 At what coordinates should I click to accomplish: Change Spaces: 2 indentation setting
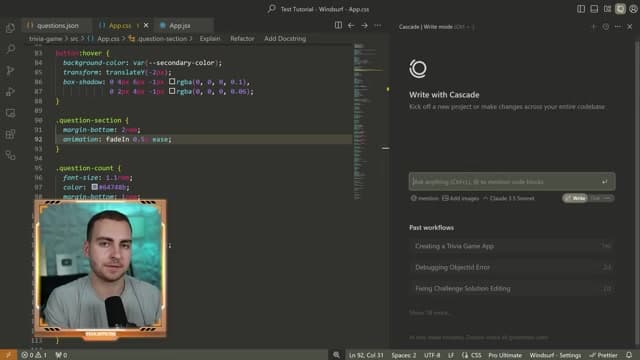[x=404, y=355]
